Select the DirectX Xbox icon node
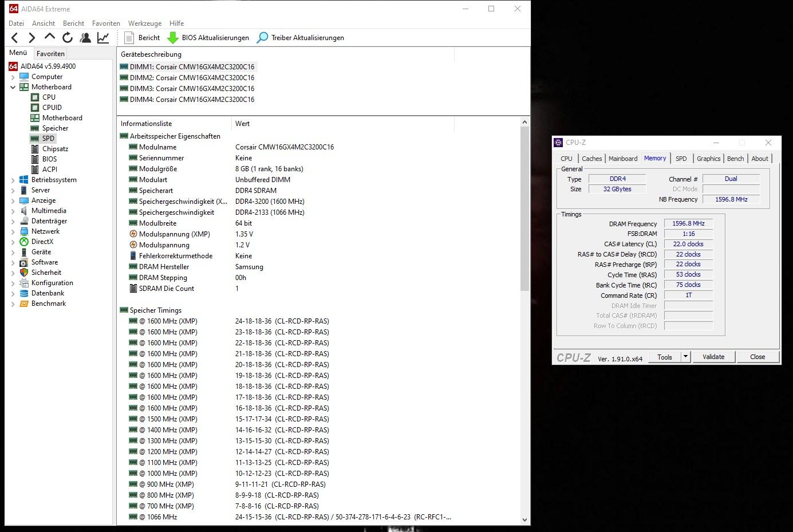793x532 pixels. [24, 242]
